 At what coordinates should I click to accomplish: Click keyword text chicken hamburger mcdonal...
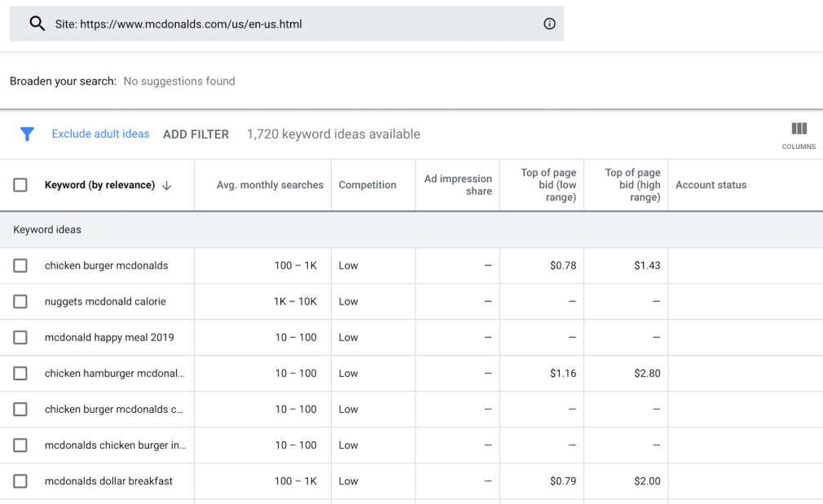114,374
